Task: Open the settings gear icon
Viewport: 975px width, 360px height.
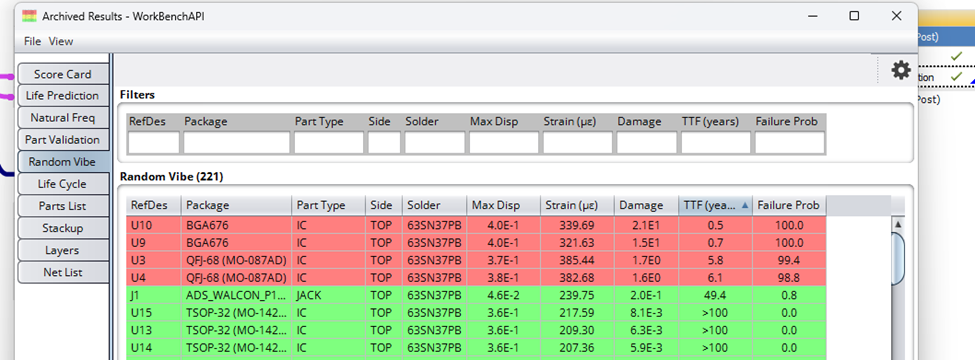Action: click(x=901, y=70)
